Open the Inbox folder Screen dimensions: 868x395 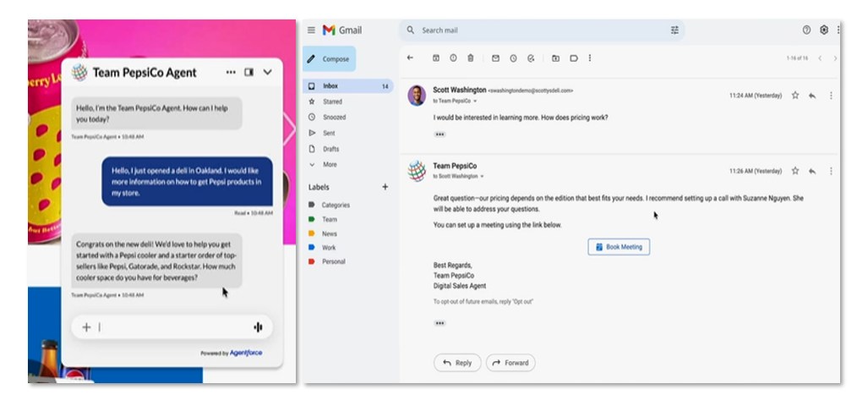(x=330, y=86)
